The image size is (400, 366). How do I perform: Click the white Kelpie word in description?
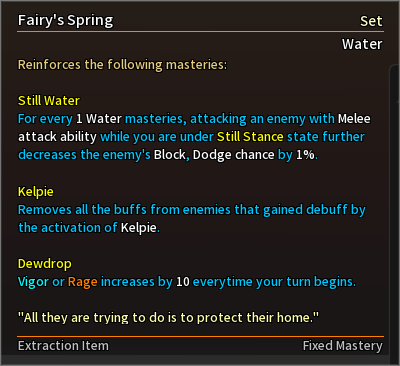tap(138, 228)
